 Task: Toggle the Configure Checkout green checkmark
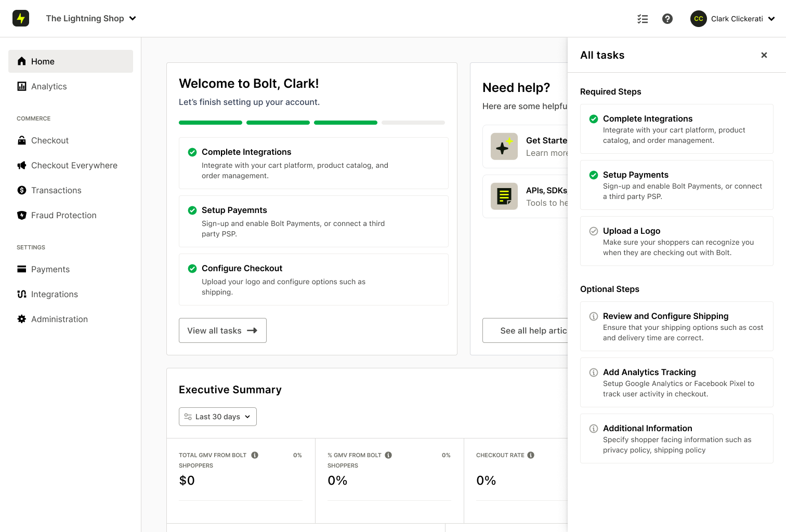(192, 269)
